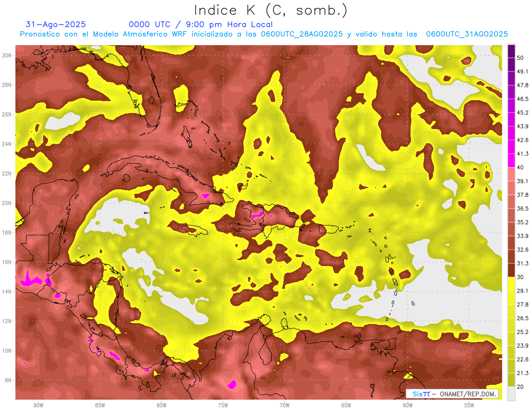Select the gray color band below label 20

tap(511, 394)
